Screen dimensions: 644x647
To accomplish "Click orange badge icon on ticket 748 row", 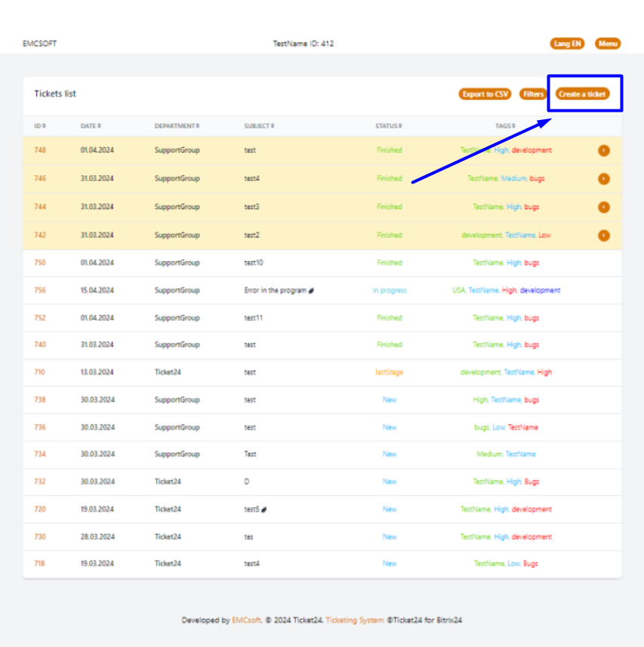I will [603, 150].
